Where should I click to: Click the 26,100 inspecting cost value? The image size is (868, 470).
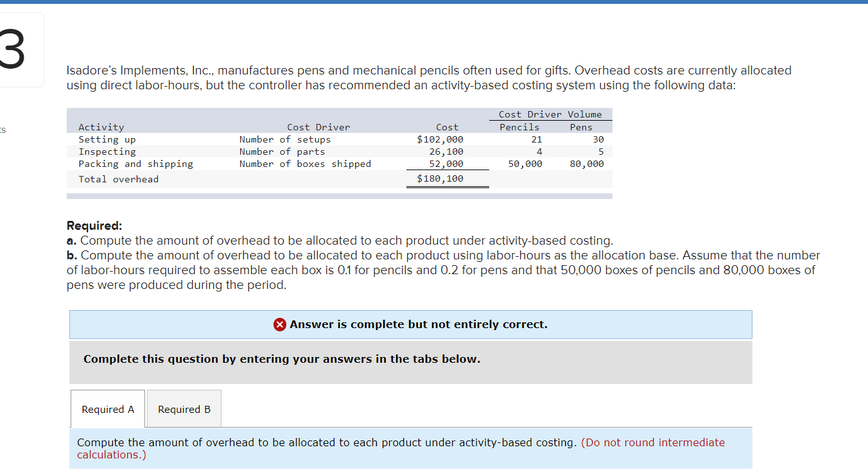click(446, 152)
